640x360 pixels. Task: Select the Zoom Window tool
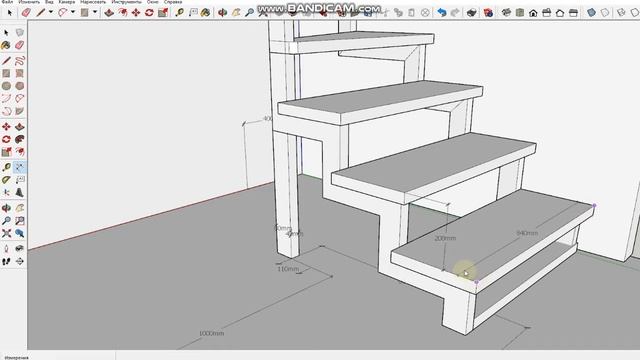20,221
